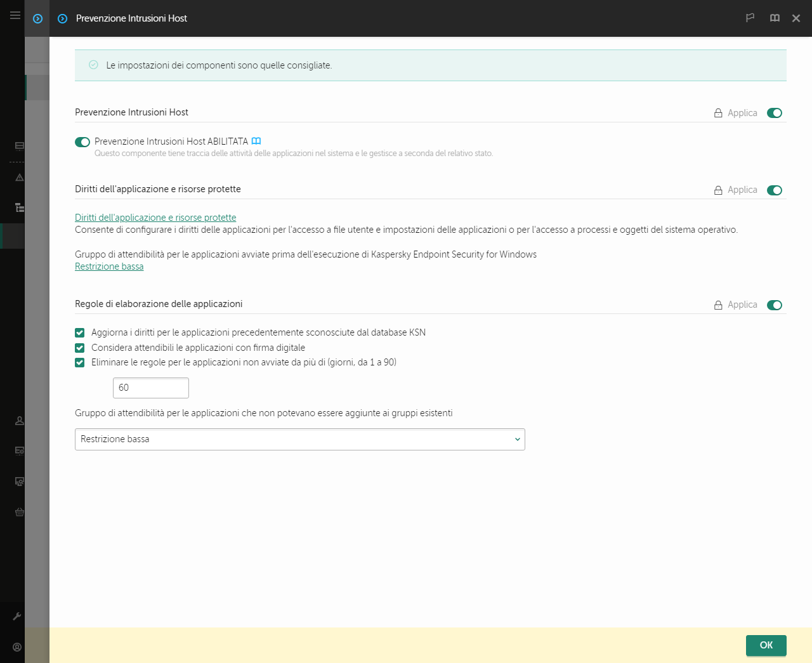
Task: Open help from book icon next to ABILITATA
Action: [x=256, y=141]
